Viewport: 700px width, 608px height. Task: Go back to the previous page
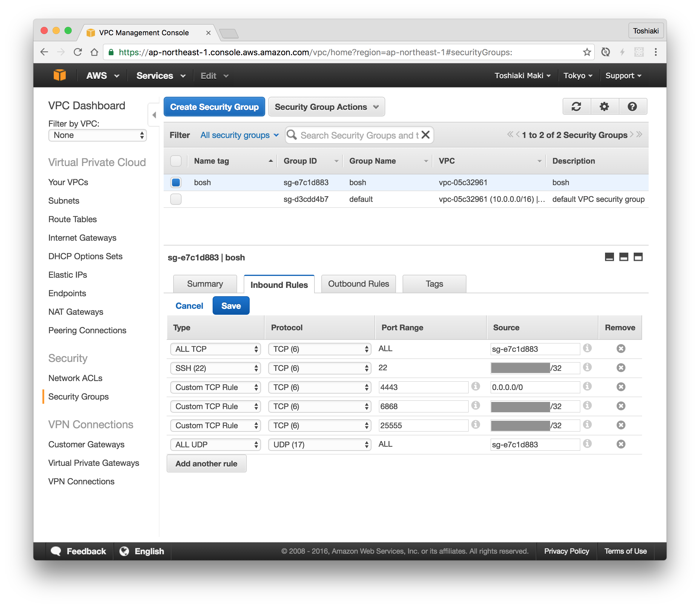(44, 52)
